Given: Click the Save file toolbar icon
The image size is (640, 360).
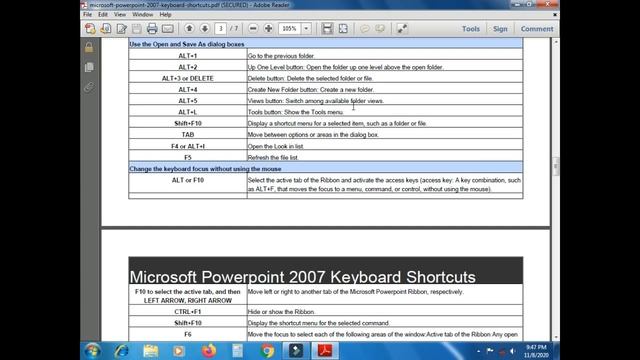Looking at the screenshot, I should [x=137, y=29].
